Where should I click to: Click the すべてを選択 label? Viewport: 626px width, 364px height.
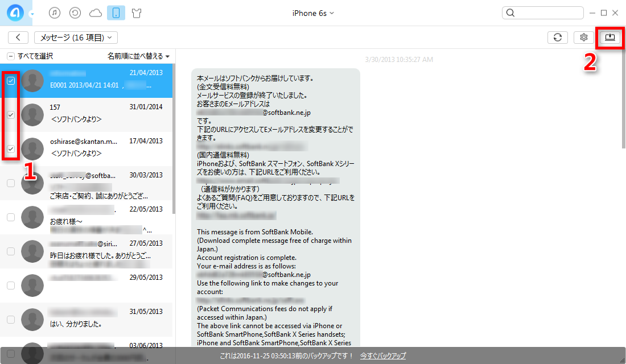(x=35, y=56)
